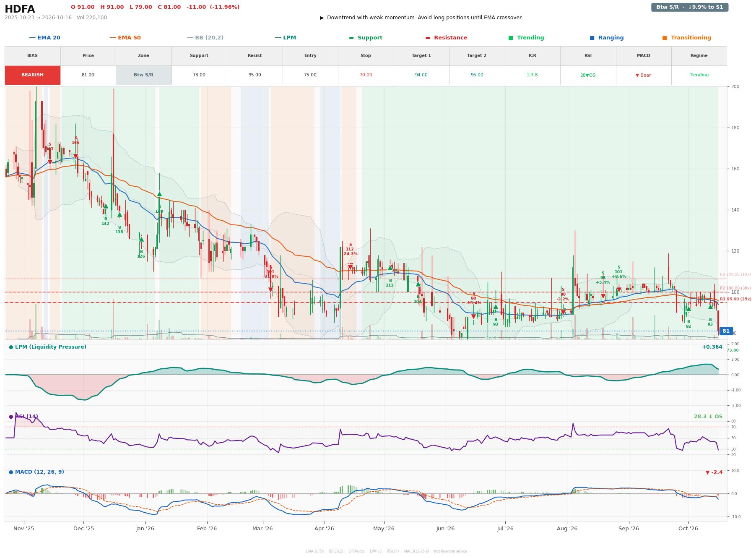Select the buy marker labeled B 92
The height and width of the screenshot is (558, 756).
pyautogui.click(x=688, y=309)
